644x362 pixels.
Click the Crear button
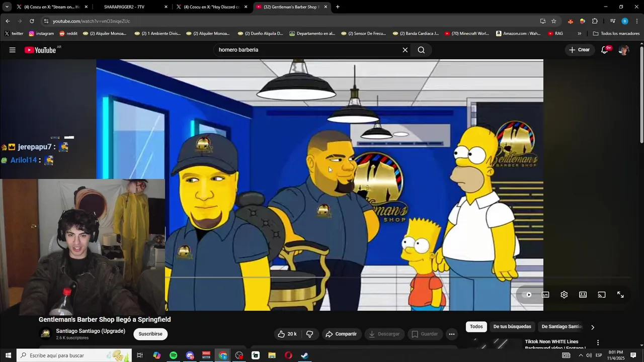point(579,50)
